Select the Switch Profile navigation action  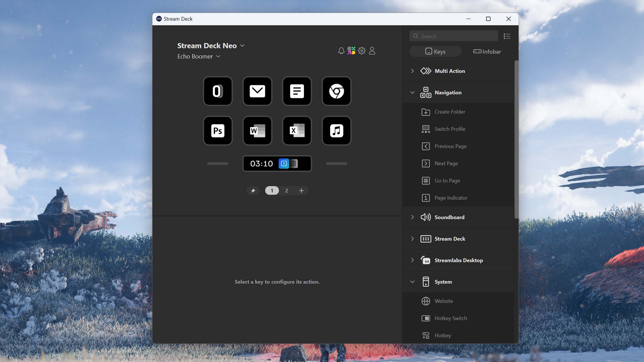449,129
